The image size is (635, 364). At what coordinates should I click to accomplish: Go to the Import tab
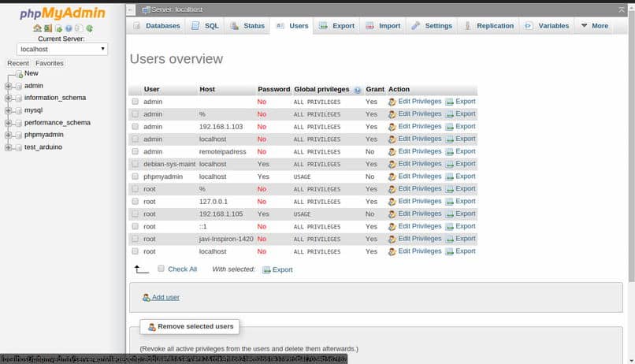tap(383, 26)
